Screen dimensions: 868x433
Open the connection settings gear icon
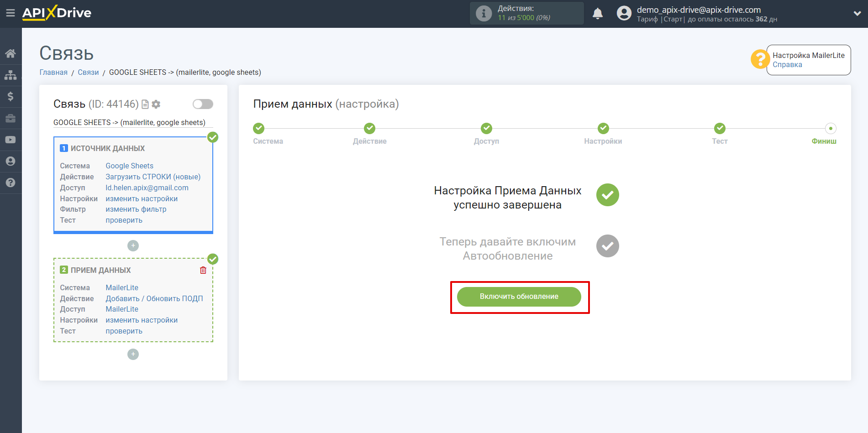coord(156,104)
